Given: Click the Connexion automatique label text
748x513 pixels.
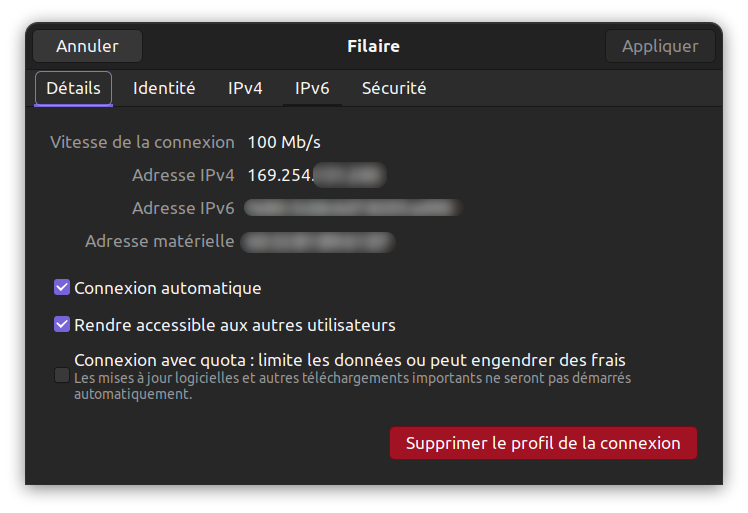Looking at the screenshot, I should [x=167, y=288].
